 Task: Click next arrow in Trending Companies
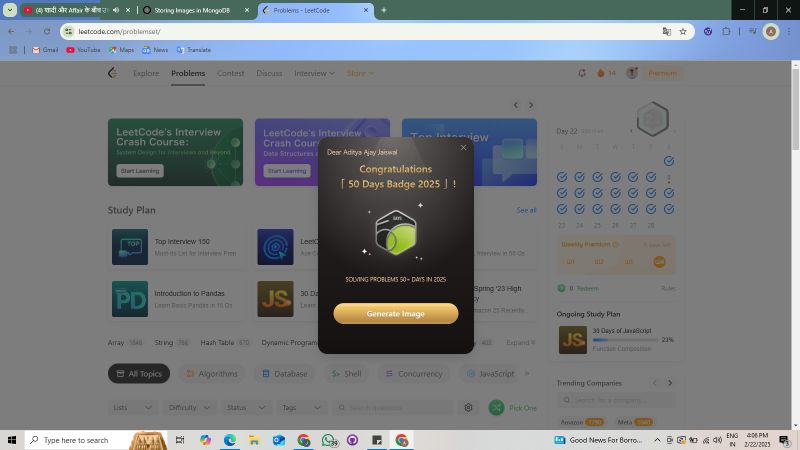[670, 383]
